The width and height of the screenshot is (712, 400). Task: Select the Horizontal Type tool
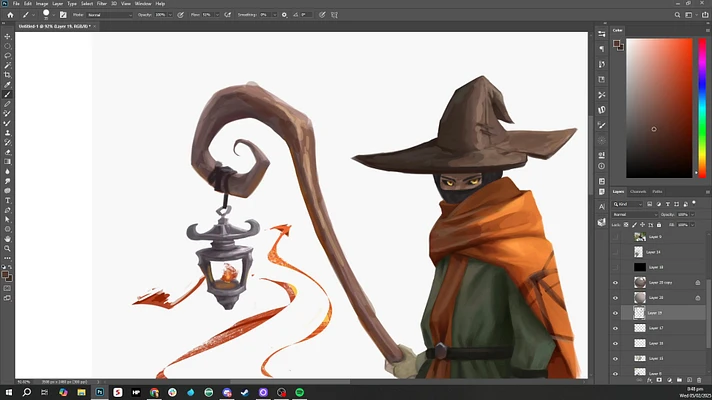(7, 200)
